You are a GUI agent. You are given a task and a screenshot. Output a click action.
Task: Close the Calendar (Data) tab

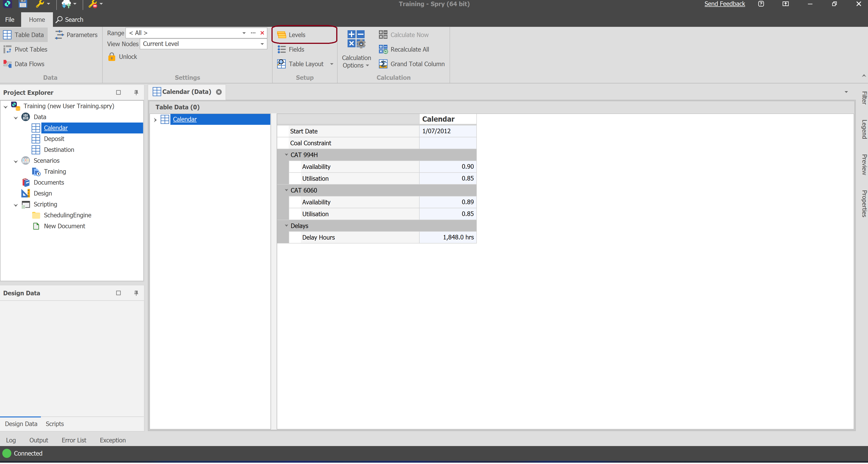[219, 92]
